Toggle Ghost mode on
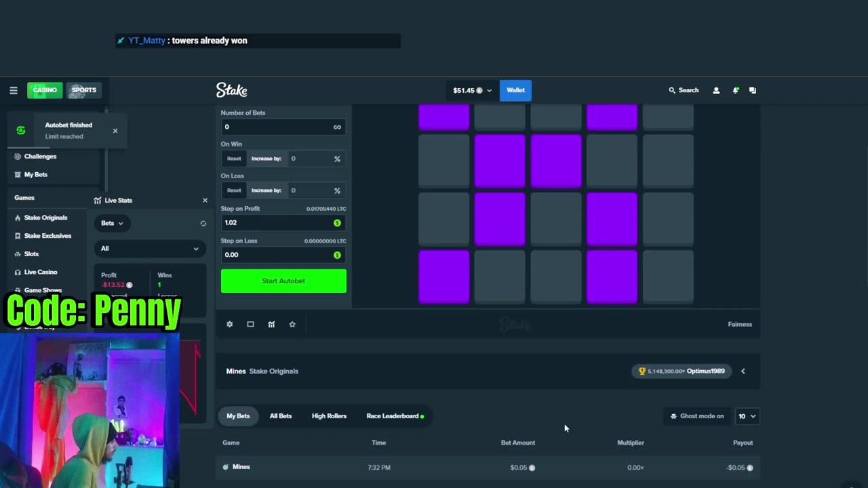This screenshot has height=488, width=868. (x=697, y=416)
